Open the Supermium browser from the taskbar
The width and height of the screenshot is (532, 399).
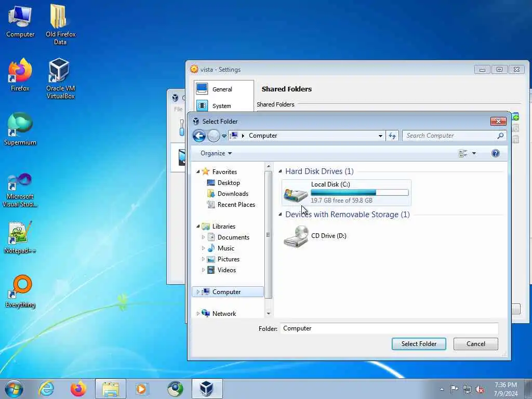(x=175, y=389)
